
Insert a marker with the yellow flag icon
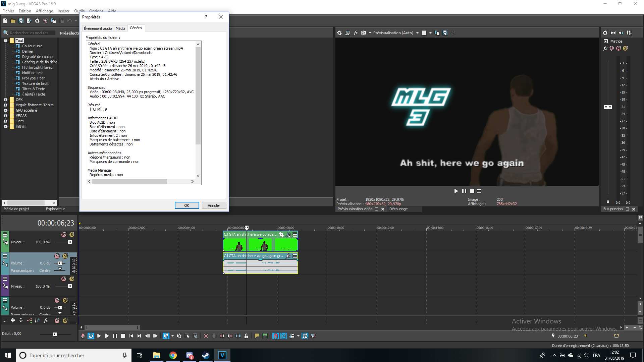257,336
